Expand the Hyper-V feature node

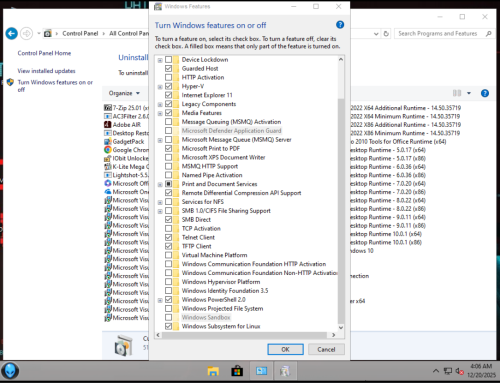pyautogui.click(x=160, y=87)
